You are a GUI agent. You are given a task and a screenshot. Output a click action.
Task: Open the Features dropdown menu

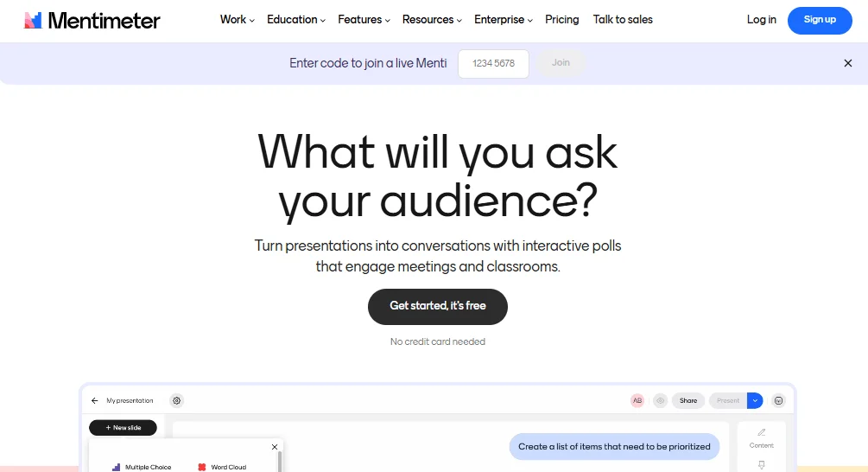point(364,19)
